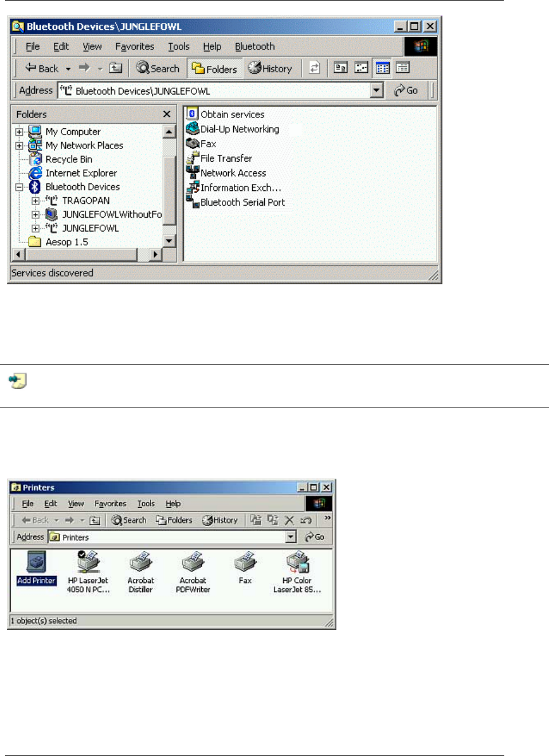Click the Add Printer icon
The height and width of the screenshot is (756, 549).
coord(36,568)
